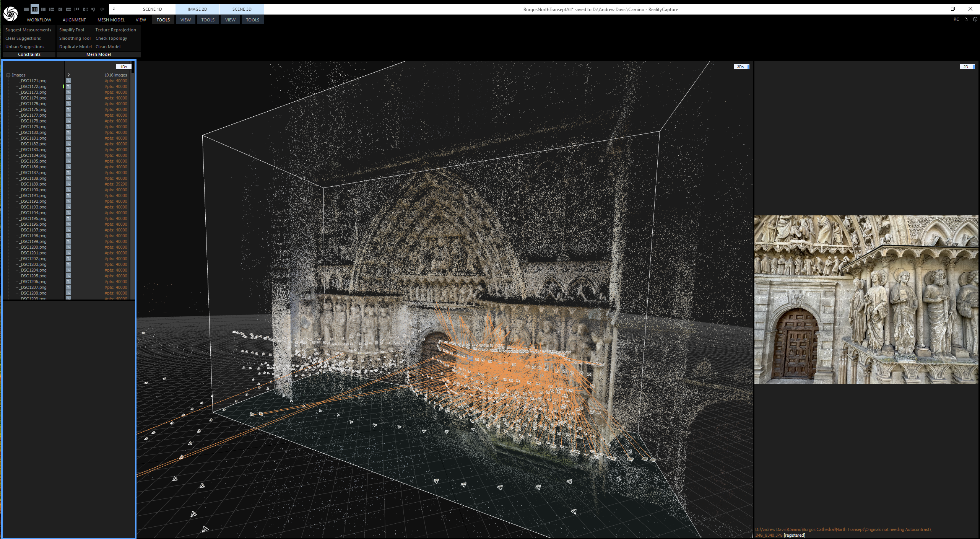
Task: Select _DSC1207.png in the image list
Action: (33, 288)
